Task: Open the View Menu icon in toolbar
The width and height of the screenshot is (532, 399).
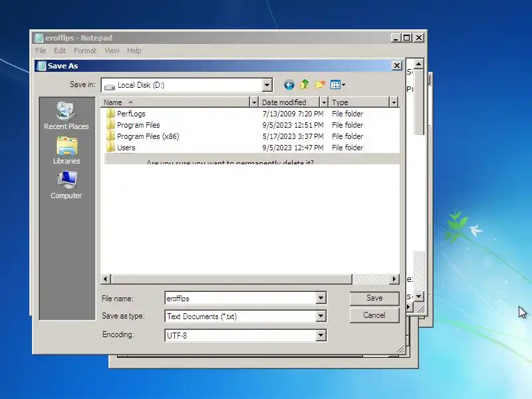Action: pyautogui.click(x=338, y=85)
